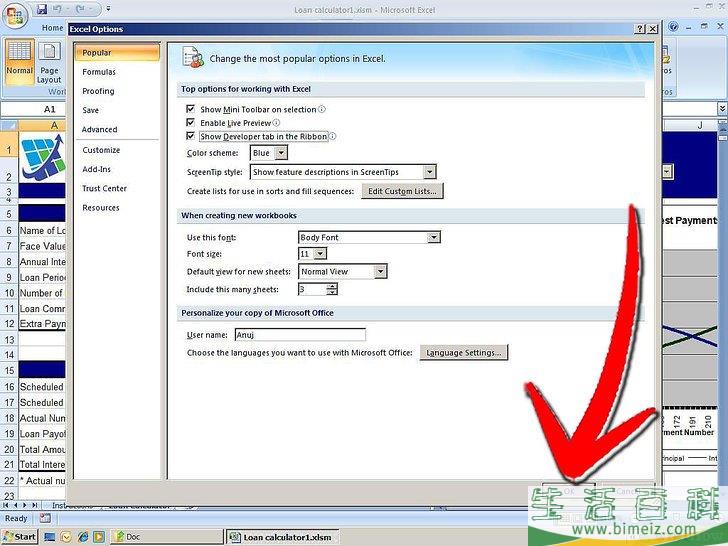Screen dimensions: 728x546
Task: Switch to Loan calculator1.xlsm taskbar button
Action: click(282, 537)
